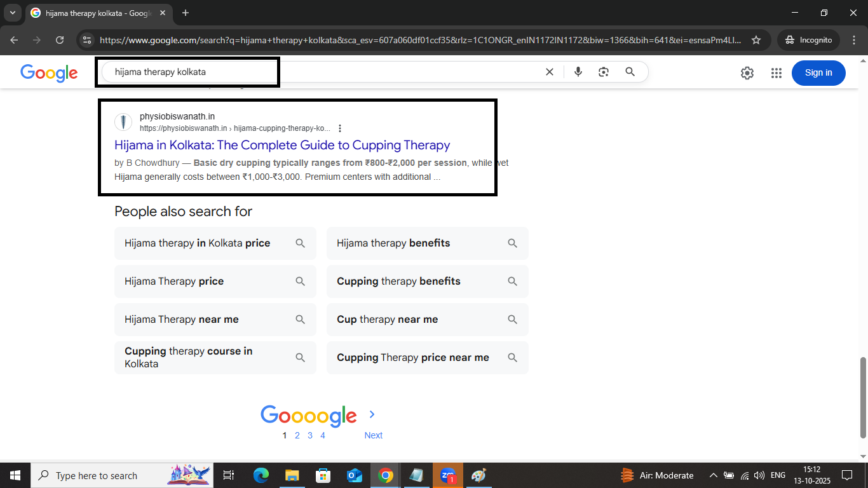Screen dimensions: 868x488
Task: Start voice search with the microphone icon
Action: coord(578,72)
